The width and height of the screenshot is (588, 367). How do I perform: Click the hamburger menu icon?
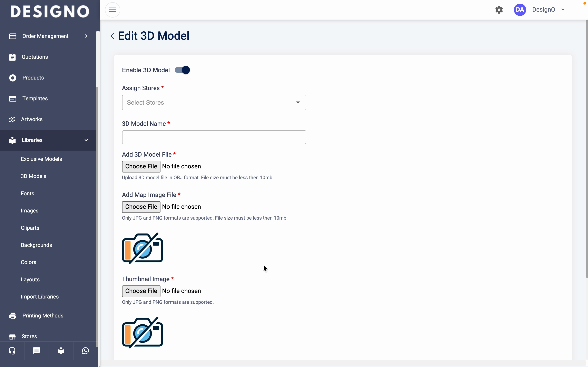click(112, 10)
